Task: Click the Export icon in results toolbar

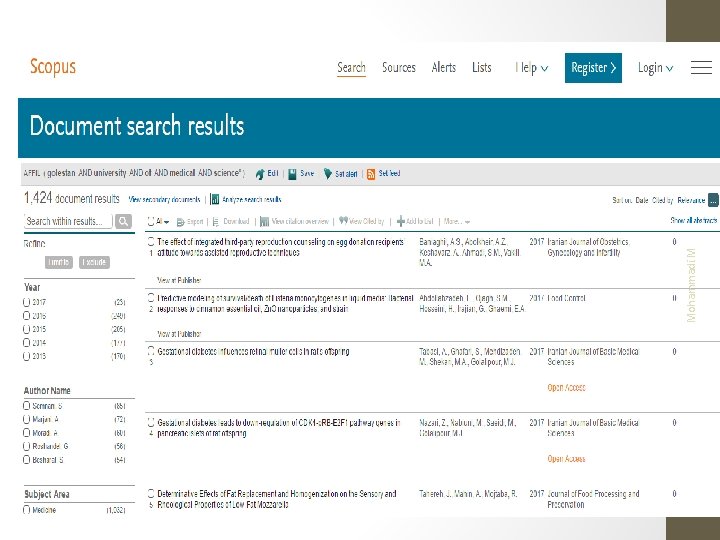Action: [180, 222]
